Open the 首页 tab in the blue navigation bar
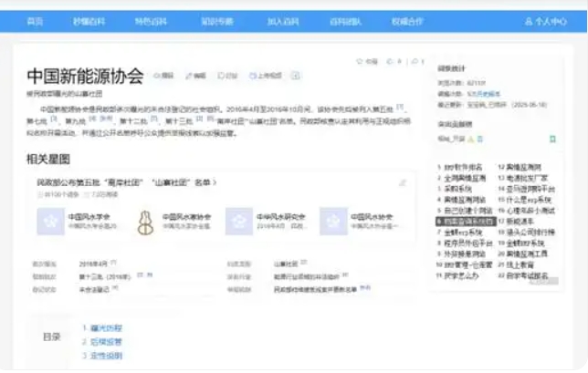 [35, 21]
